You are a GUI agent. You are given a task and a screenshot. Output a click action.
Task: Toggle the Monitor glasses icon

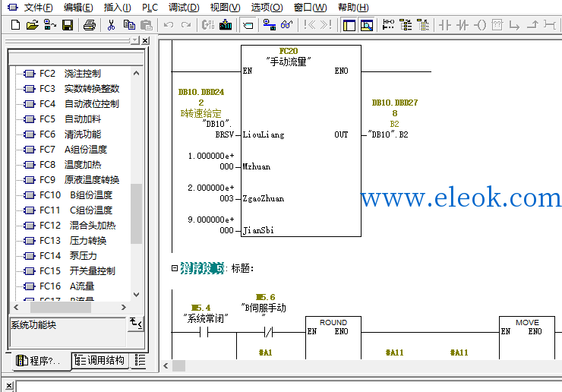click(x=287, y=25)
